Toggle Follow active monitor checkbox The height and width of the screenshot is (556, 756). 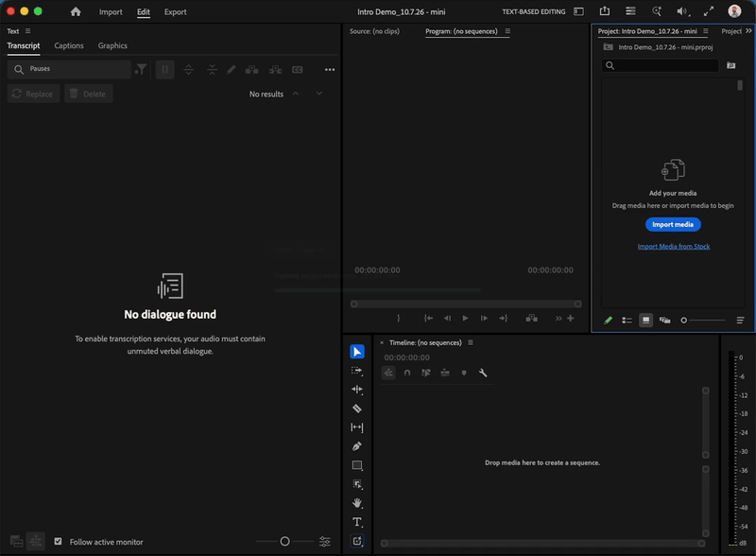pos(58,542)
